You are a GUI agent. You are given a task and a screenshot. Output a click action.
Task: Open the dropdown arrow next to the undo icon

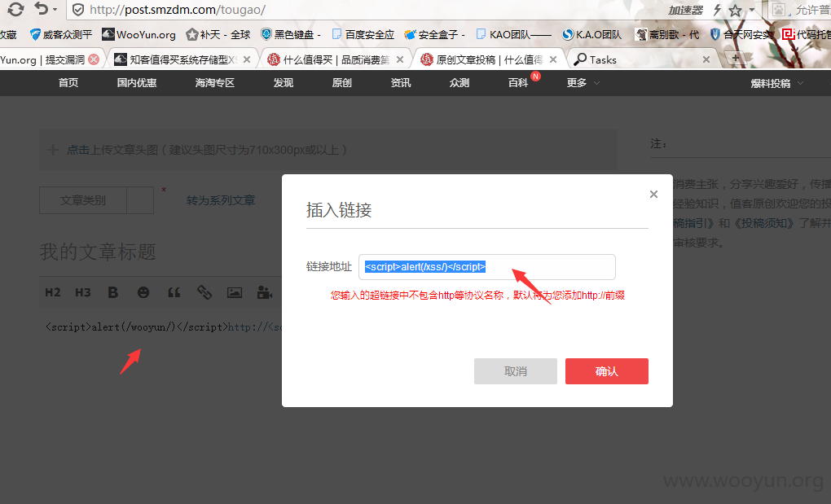pyautogui.click(x=55, y=10)
